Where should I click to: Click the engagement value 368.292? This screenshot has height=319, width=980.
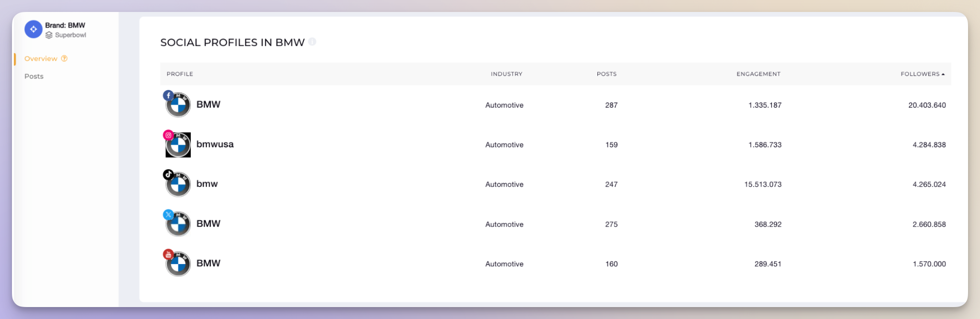pos(768,224)
